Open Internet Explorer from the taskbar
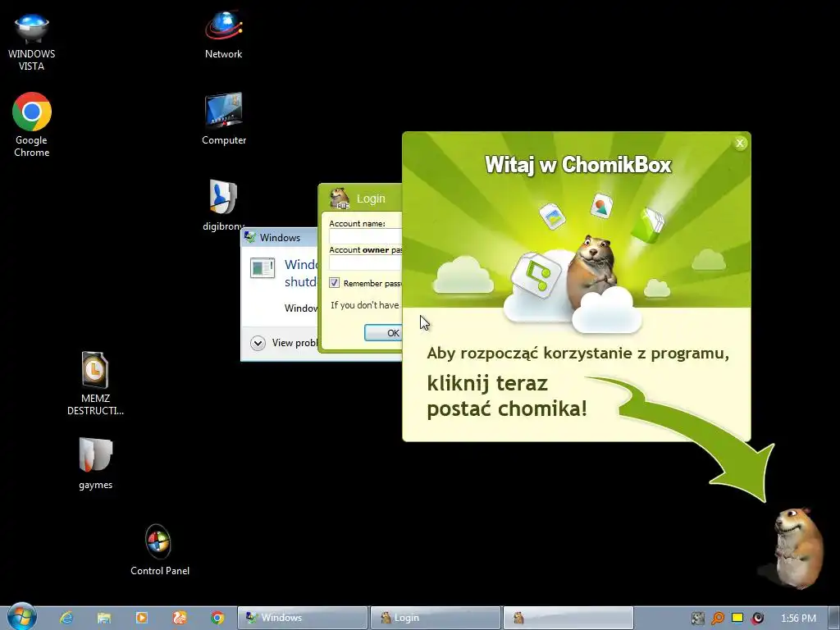The width and height of the screenshot is (840, 630). pos(66,618)
